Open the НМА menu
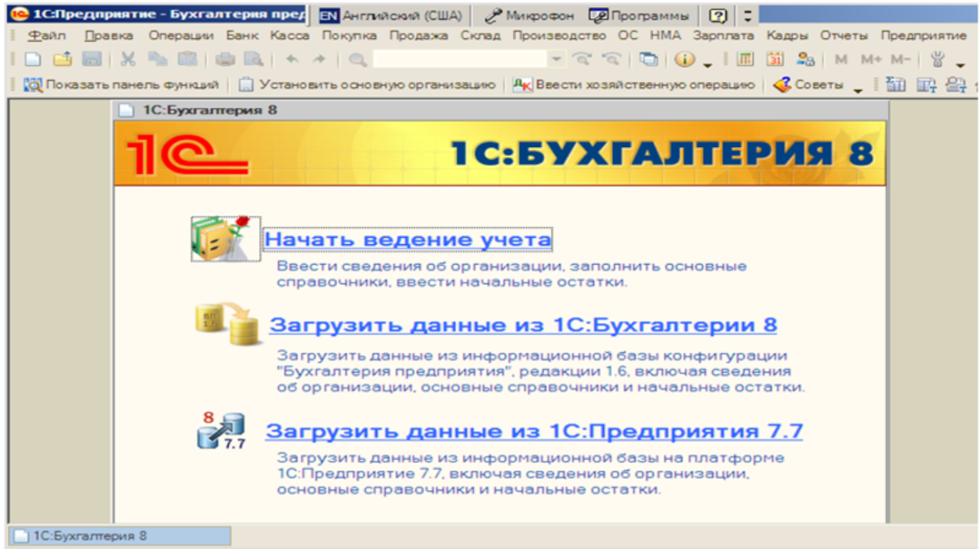This screenshot has height=549, width=980. [x=665, y=36]
